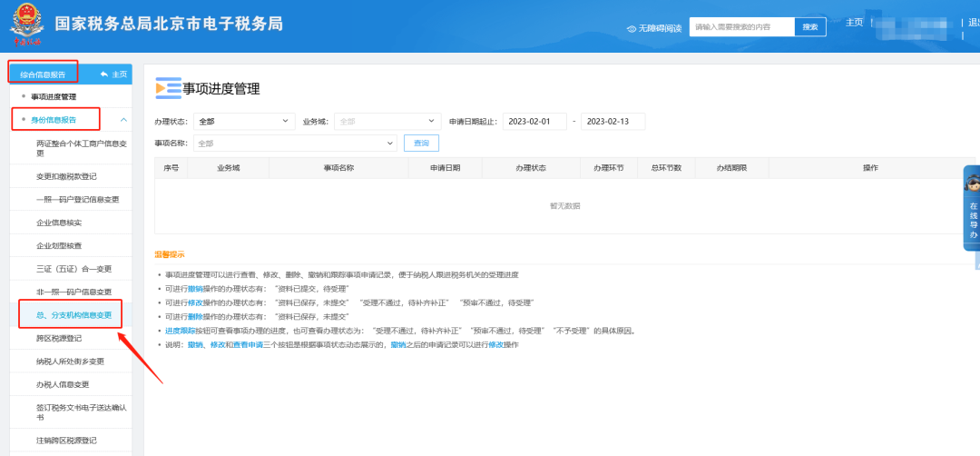Click the 办理环节 column header

pos(609,168)
